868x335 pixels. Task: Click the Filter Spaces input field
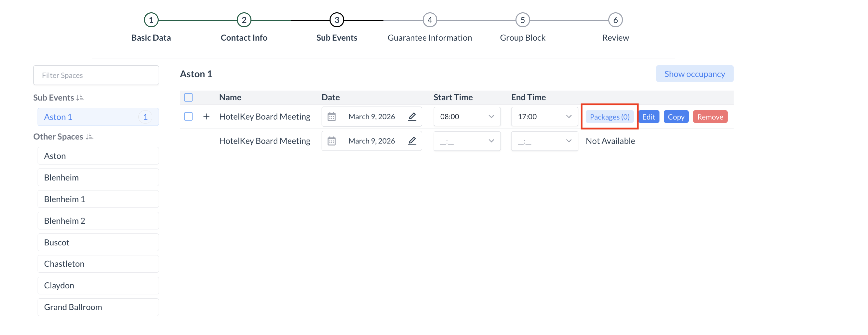click(x=96, y=75)
